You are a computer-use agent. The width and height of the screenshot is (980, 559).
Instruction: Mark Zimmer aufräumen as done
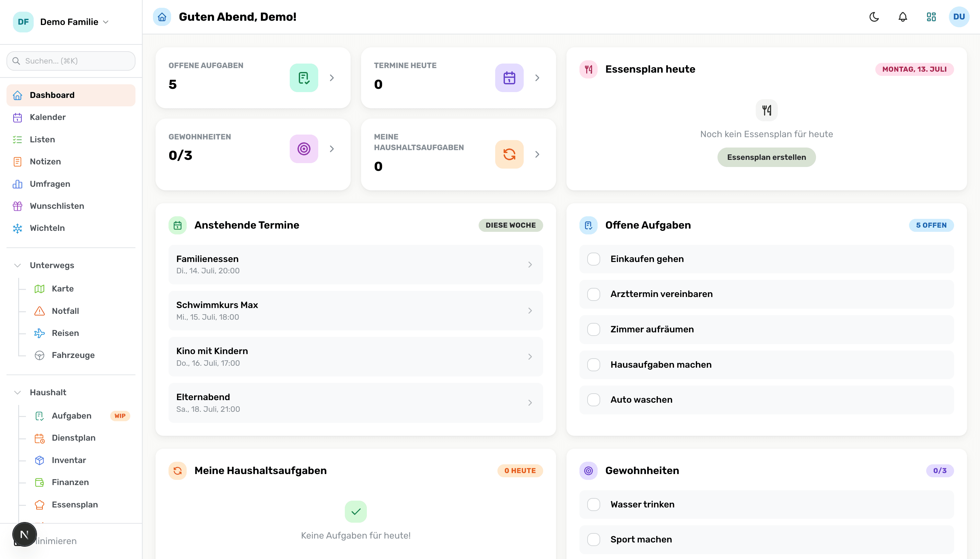[x=594, y=329]
